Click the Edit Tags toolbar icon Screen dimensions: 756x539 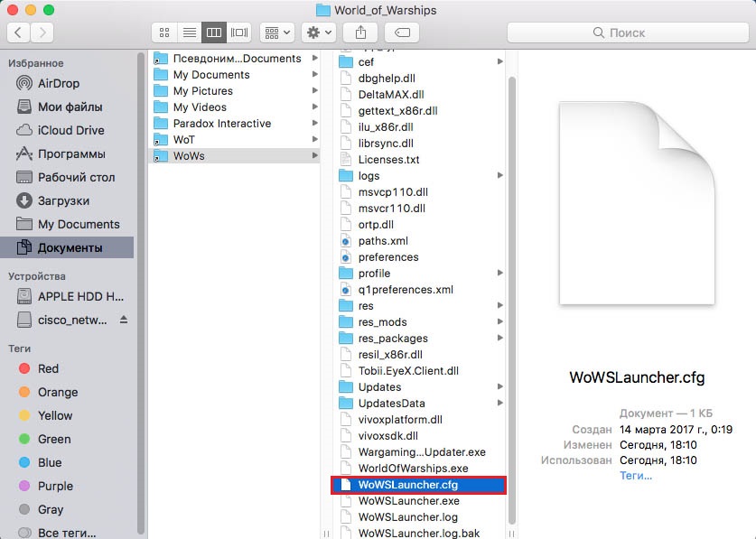403,33
